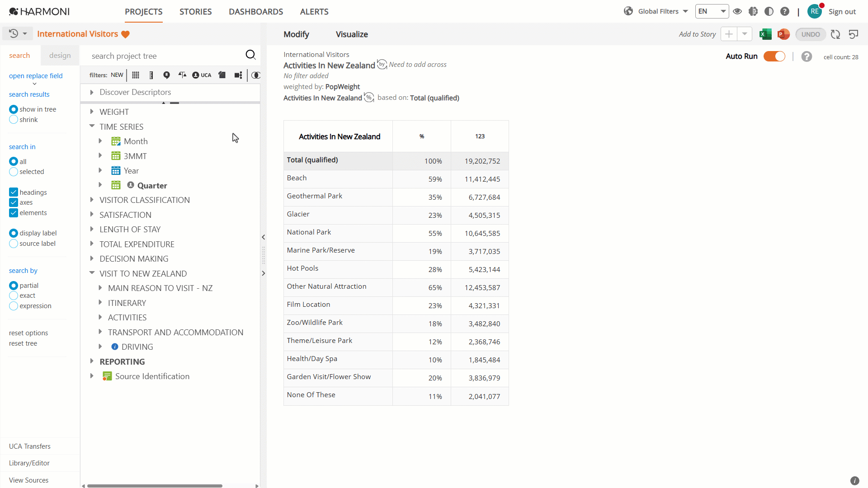Select the ruler filter icon

point(151,75)
